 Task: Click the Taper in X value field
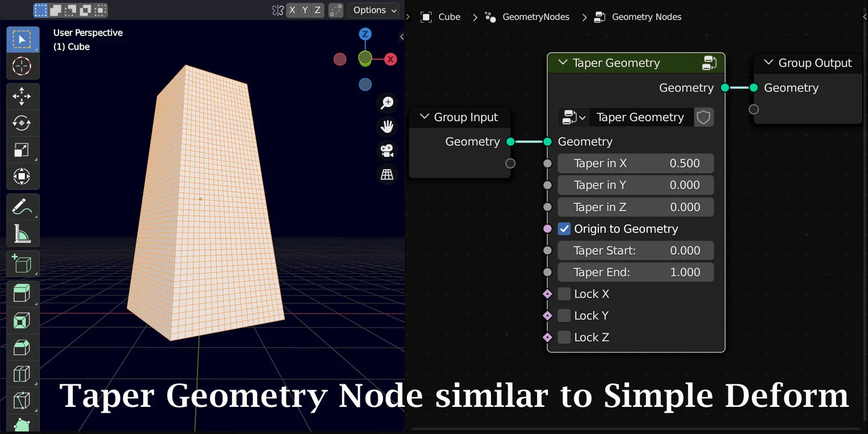635,163
